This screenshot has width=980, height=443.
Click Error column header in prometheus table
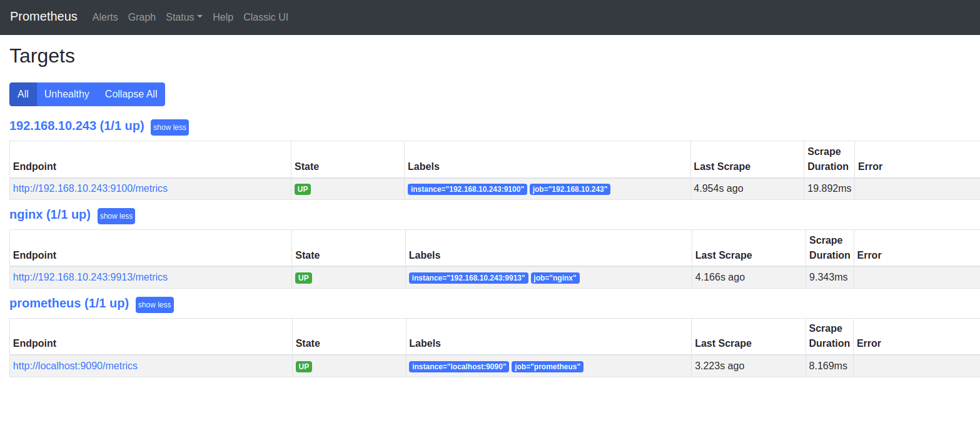pyautogui.click(x=869, y=343)
